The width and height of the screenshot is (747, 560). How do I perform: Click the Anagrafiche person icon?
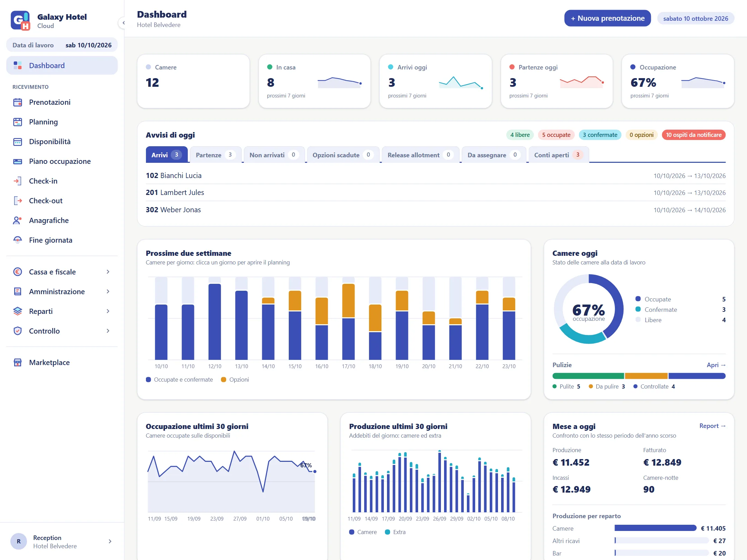tap(18, 221)
